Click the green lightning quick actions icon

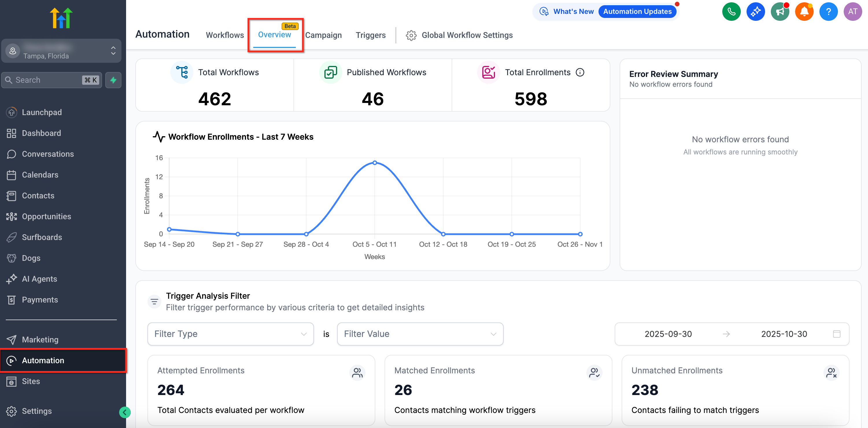pos(113,80)
